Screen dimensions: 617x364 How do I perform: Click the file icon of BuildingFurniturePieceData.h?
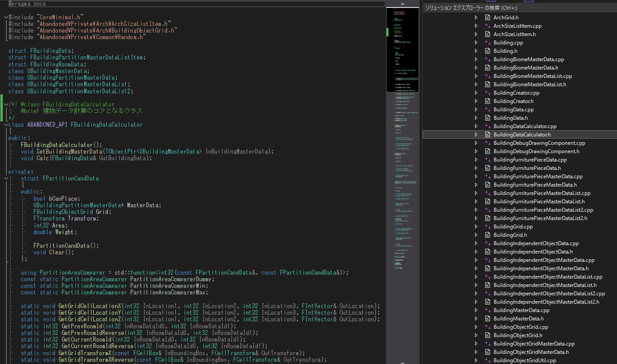pyautogui.click(x=487, y=168)
